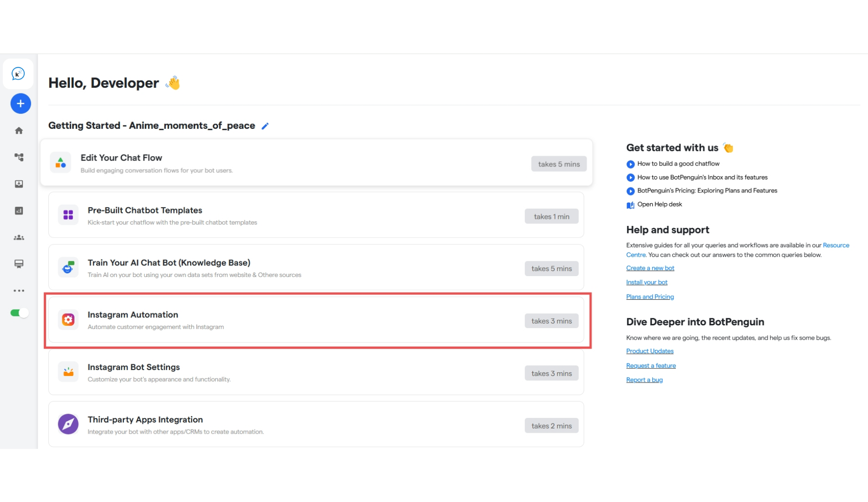
Task: Play the BotPenguin's Inbox features video icon
Action: (630, 178)
